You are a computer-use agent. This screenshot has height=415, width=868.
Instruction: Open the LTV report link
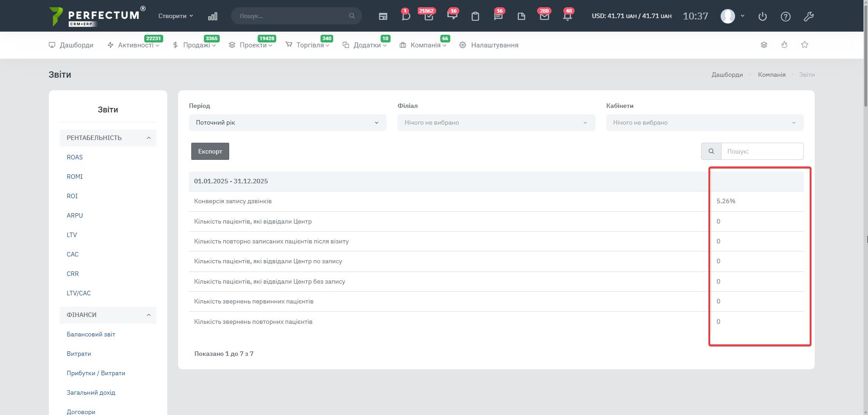(x=72, y=235)
